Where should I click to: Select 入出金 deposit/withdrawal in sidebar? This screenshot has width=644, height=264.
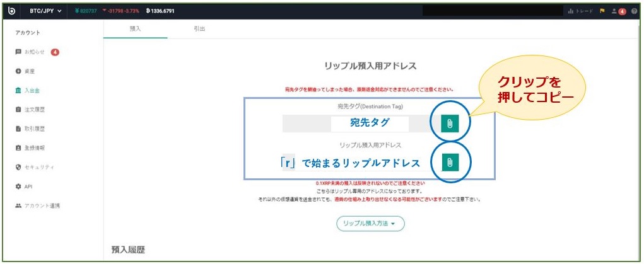[30, 90]
